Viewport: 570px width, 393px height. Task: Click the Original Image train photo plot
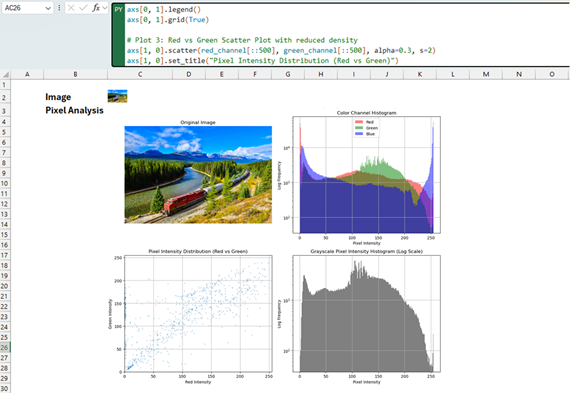pos(198,175)
